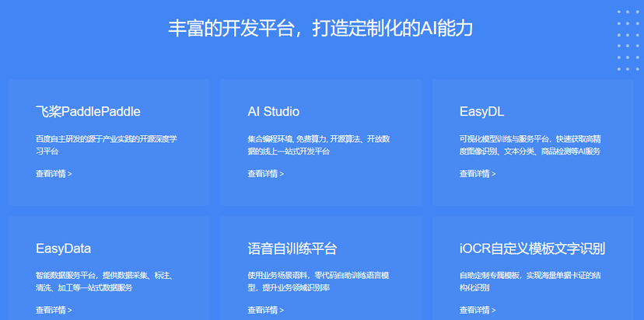Open 查看详情 link under EasyDL
This screenshot has height=320, width=644.
click(x=478, y=173)
